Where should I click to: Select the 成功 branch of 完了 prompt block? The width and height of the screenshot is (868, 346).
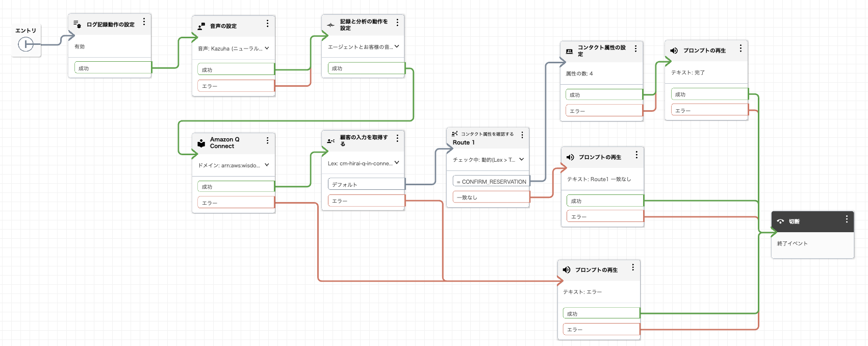click(x=709, y=94)
